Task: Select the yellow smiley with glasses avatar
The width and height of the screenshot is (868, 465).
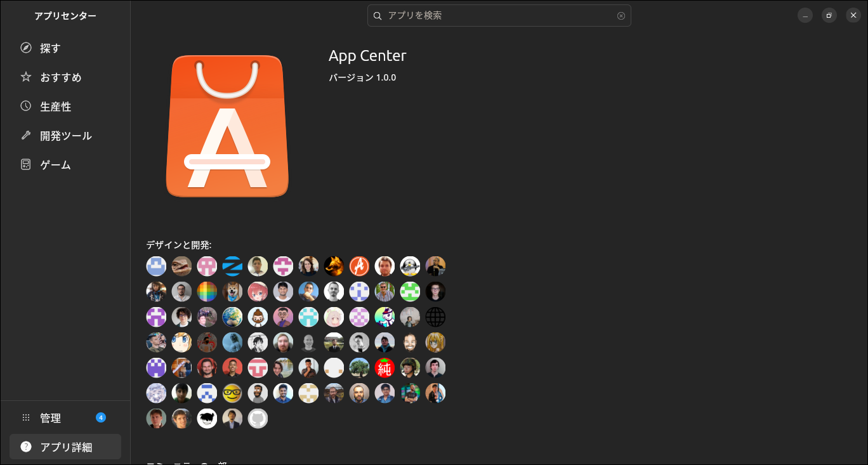Action: 232,393
